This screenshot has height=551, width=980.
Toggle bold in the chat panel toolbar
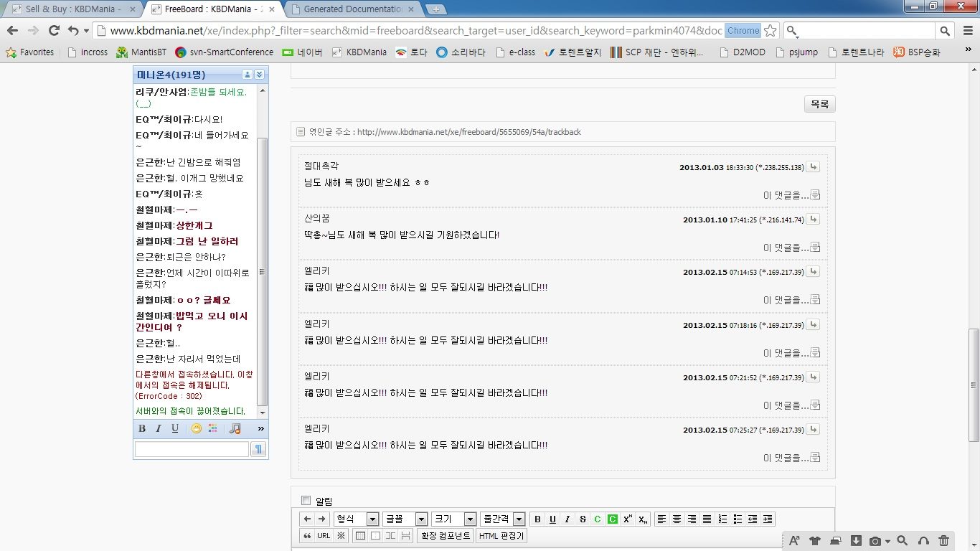coord(142,428)
